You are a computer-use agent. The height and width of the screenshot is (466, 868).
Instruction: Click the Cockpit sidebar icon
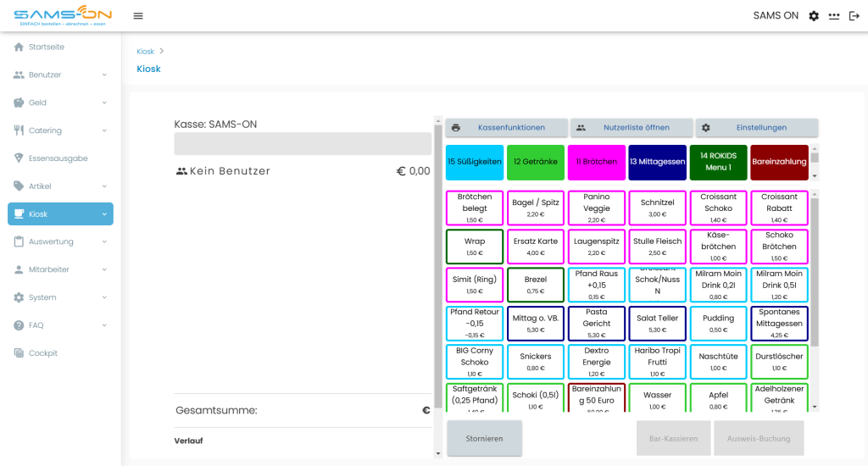19,353
